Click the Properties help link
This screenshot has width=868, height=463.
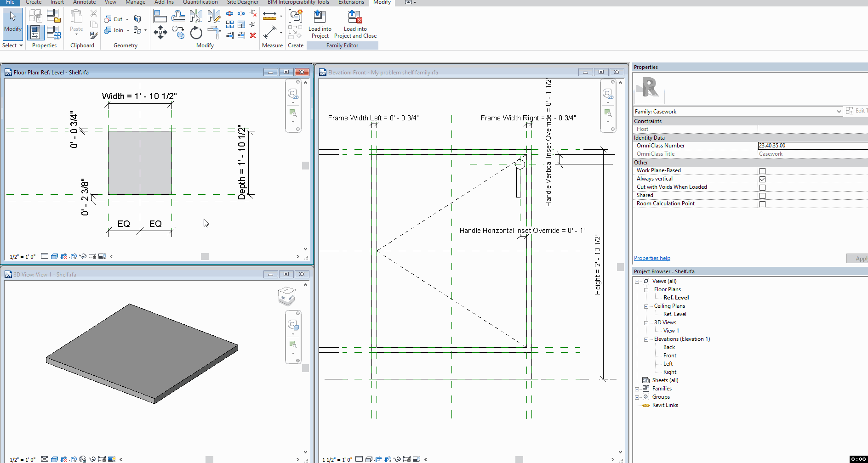point(652,258)
